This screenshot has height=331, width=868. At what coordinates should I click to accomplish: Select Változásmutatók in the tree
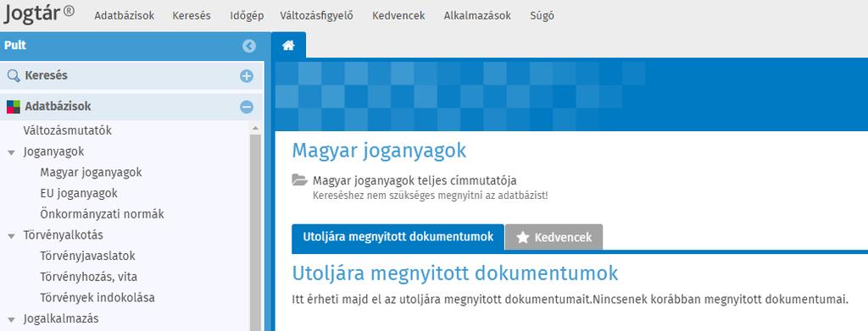(x=68, y=131)
